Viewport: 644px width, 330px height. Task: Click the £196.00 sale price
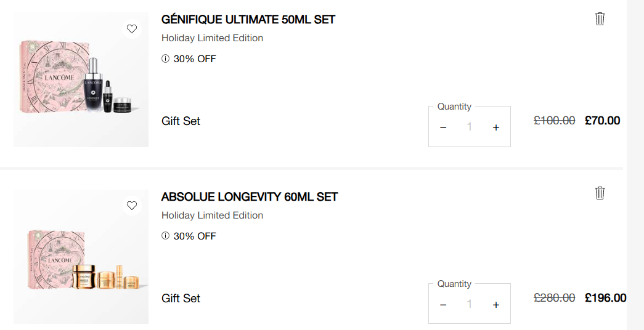605,298
